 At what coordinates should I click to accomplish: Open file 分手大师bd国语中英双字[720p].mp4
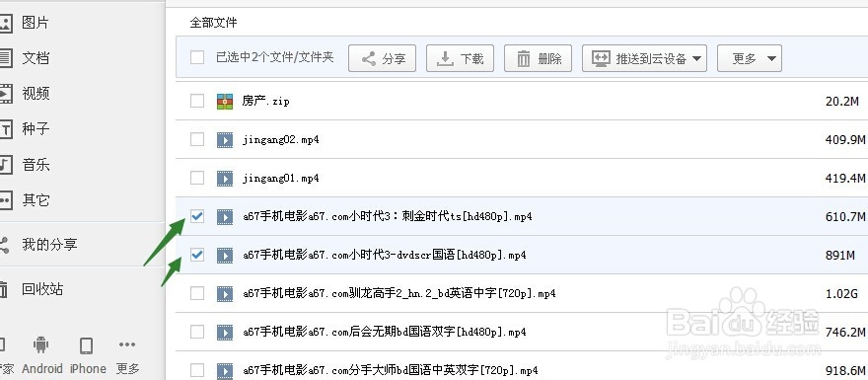coord(391,370)
